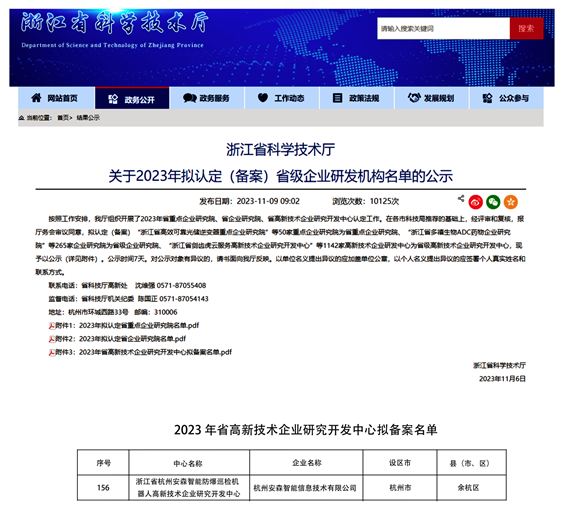
Task: Click the article title 关于2023年拟认定...公示
Action: tap(281, 176)
